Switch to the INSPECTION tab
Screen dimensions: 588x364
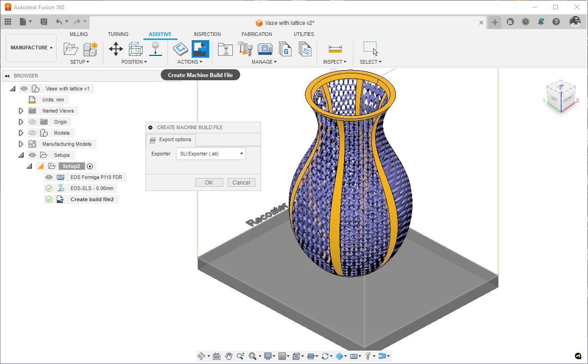pos(207,34)
